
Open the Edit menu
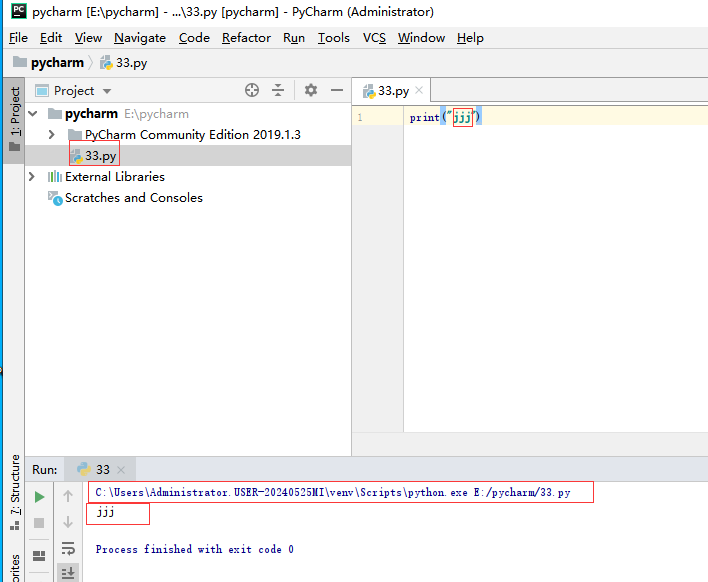51,38
